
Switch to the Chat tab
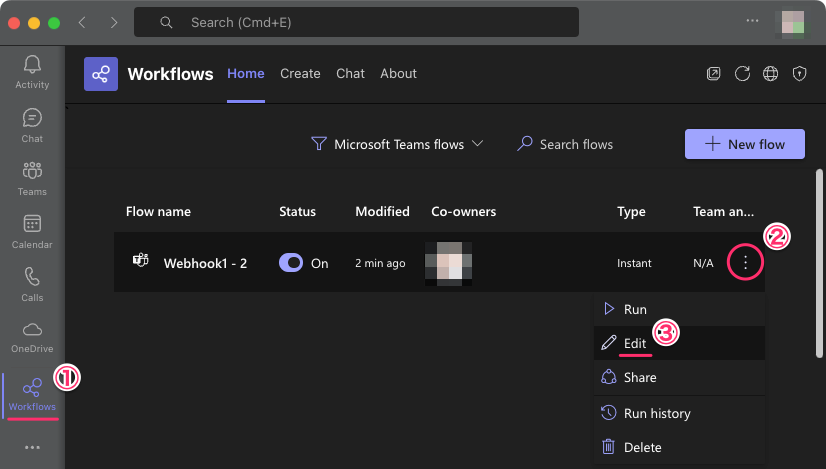click(x=350, y=74)
